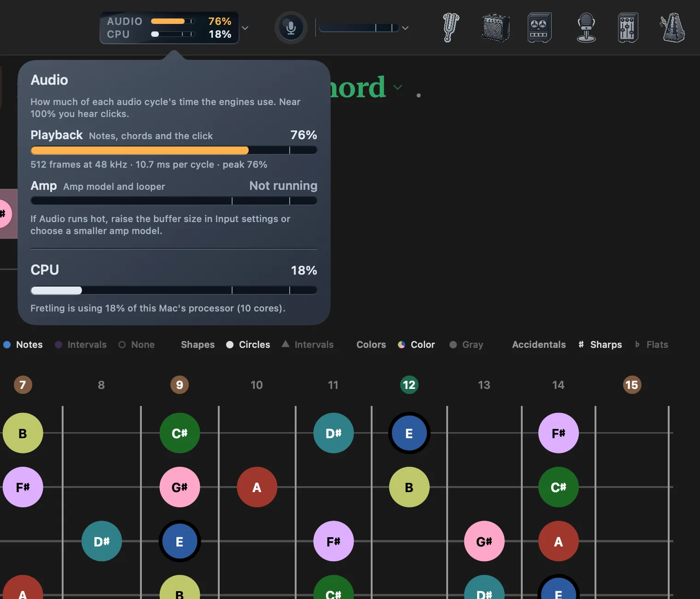Click the Amp load bar in the popover
The image size is (700, 599).
pos(174,201)
